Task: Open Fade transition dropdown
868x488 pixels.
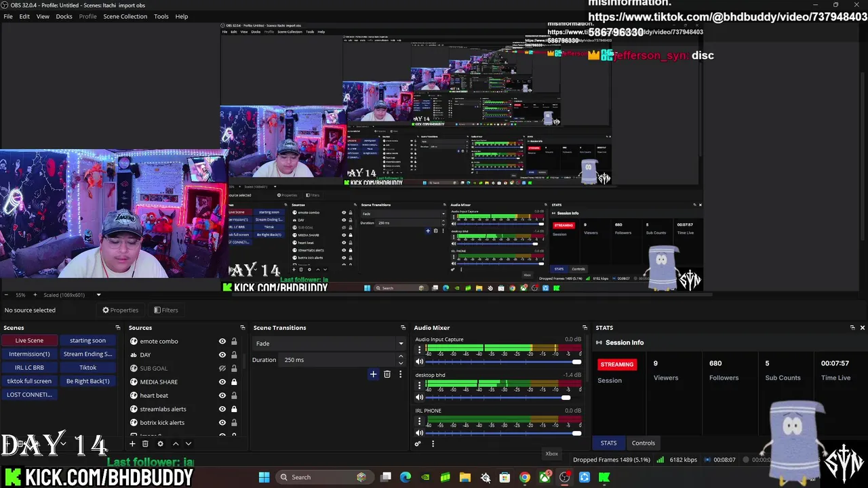Action: pyautogui.click(x=329, y=344)
